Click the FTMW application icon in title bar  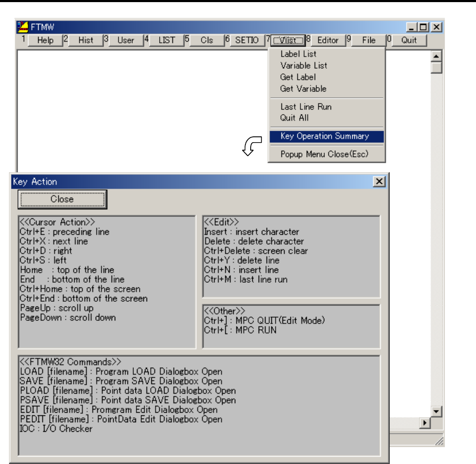(x=23, y=27)
